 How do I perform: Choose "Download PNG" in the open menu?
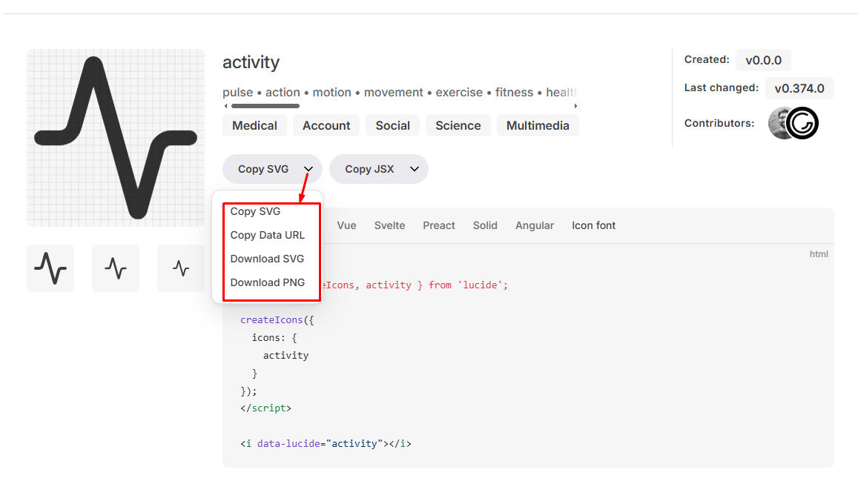[x=268, y=282]
